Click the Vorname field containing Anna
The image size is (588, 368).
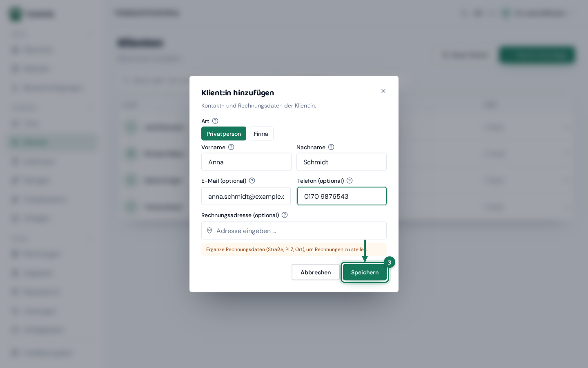(x=246, y=162)
